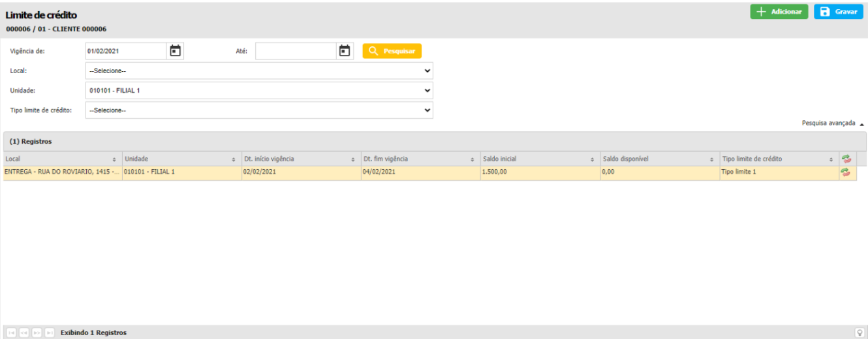Viewport: 868px width, 339px height.
Task: Click the Pesquisar button
Action: pos(392,51)
